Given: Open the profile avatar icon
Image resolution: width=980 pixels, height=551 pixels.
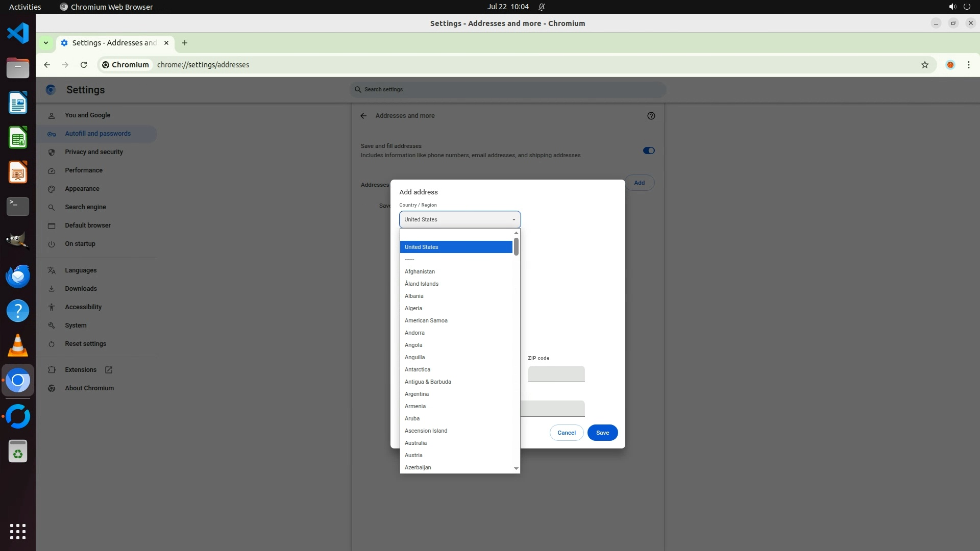Looking at the screenshot, I should [x=950, y=65].
